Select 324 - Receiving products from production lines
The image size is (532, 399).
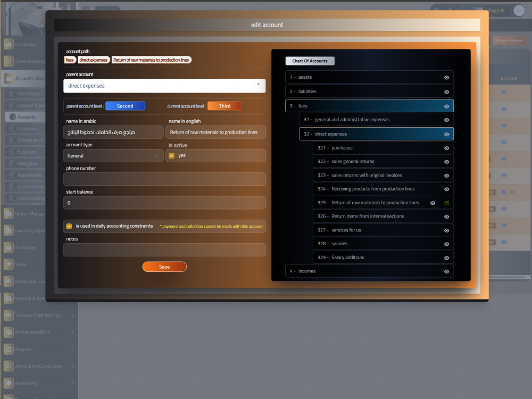383,189
